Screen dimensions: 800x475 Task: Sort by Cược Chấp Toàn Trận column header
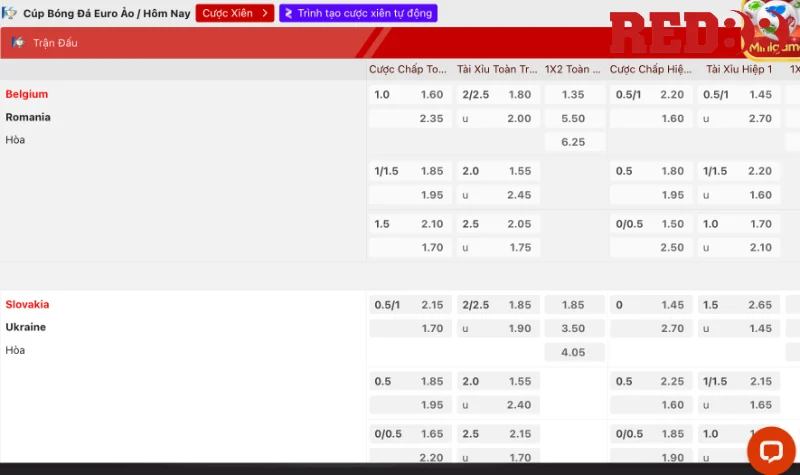tap(408, 70)
